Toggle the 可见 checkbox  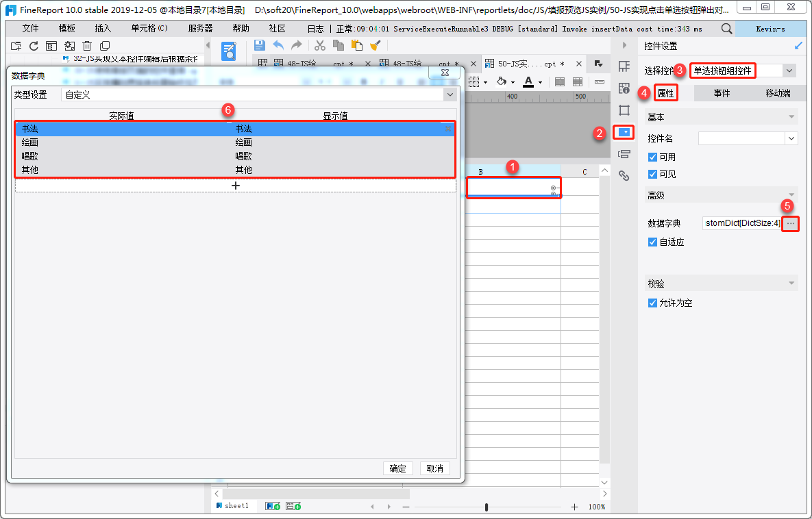(652, 174)
